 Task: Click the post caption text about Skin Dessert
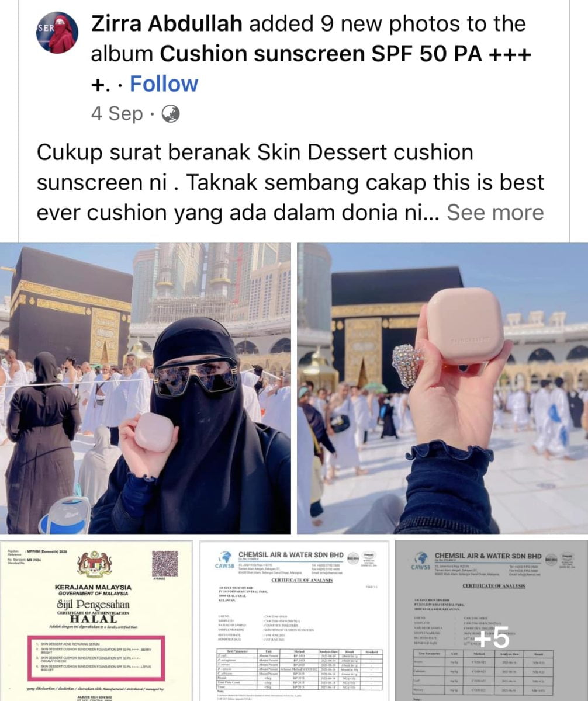click(290, 182)
